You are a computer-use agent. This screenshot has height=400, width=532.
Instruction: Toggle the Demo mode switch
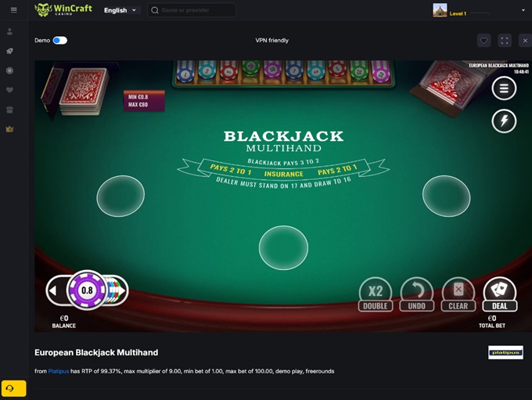pos(60,41)
